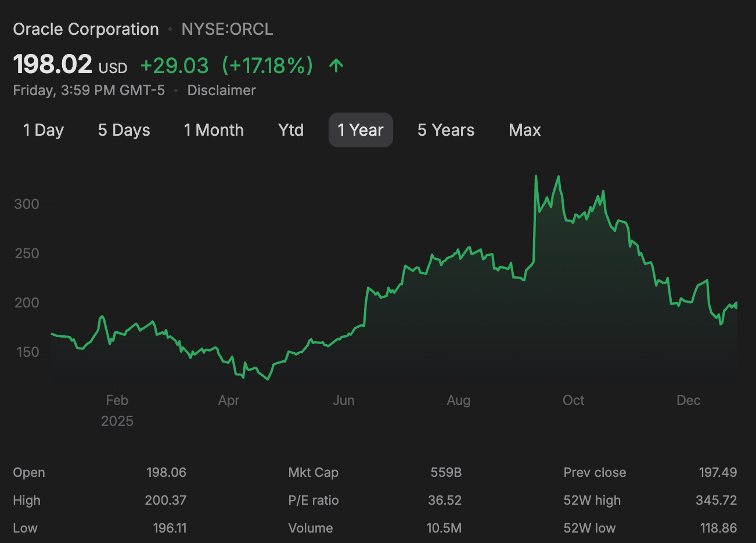Click the 52W high label
Viewport: 756px width, 543px height.
tap(592, 500)
